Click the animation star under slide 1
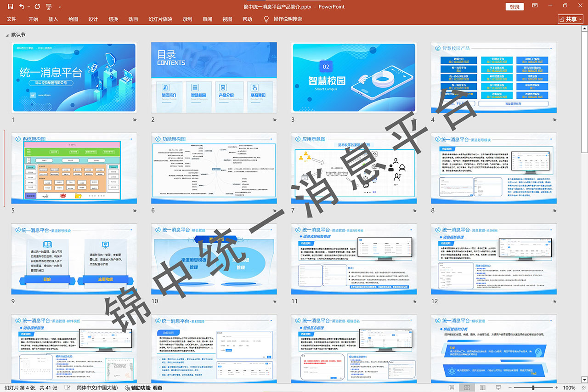The image size is (588, 392). (135, 120)
